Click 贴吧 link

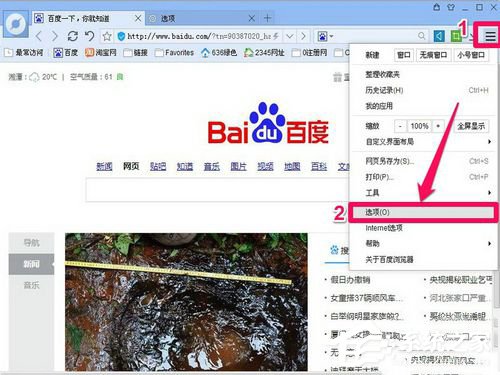coord(158,166)
